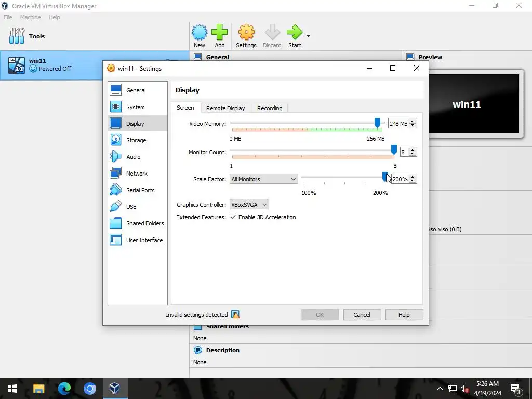Viewport: 532px width, 399px height.
Task: Expand the Start button dropdown arrow
Action: click(308, 36)
